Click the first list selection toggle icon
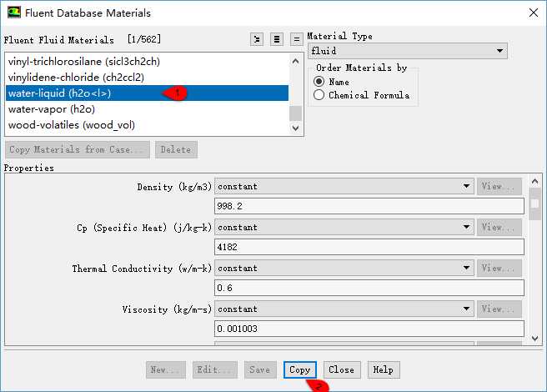This screenshot has height=392, width=547. [x=257, y=39]
